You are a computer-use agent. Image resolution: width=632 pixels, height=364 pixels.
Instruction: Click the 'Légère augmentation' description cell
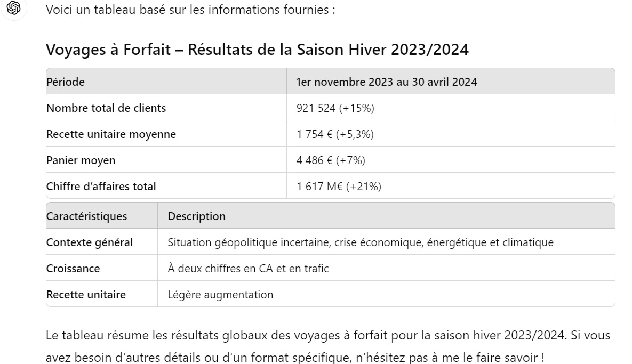tap(220, 295)
